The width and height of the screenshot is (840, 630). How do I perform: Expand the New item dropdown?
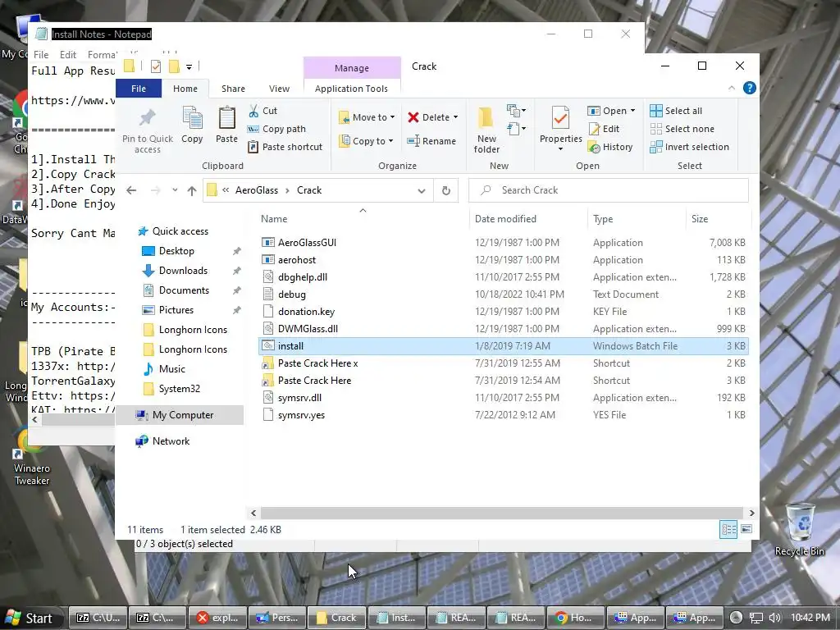pos(517,111)
